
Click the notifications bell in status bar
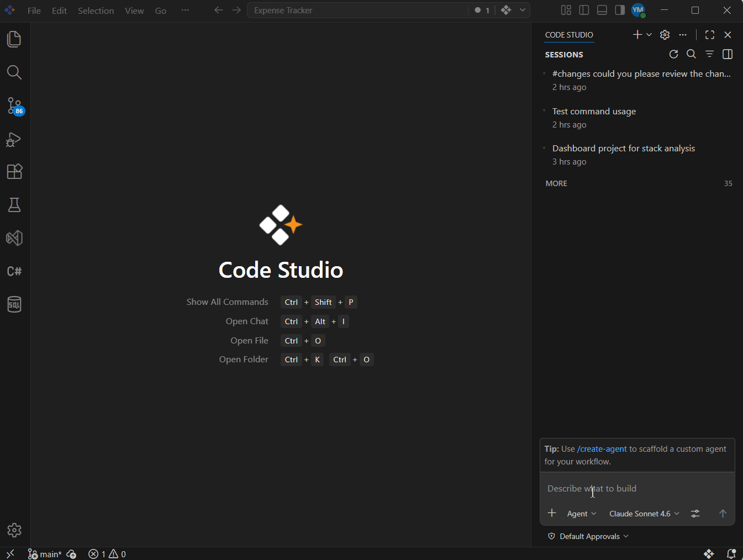[x=731, y=553]
